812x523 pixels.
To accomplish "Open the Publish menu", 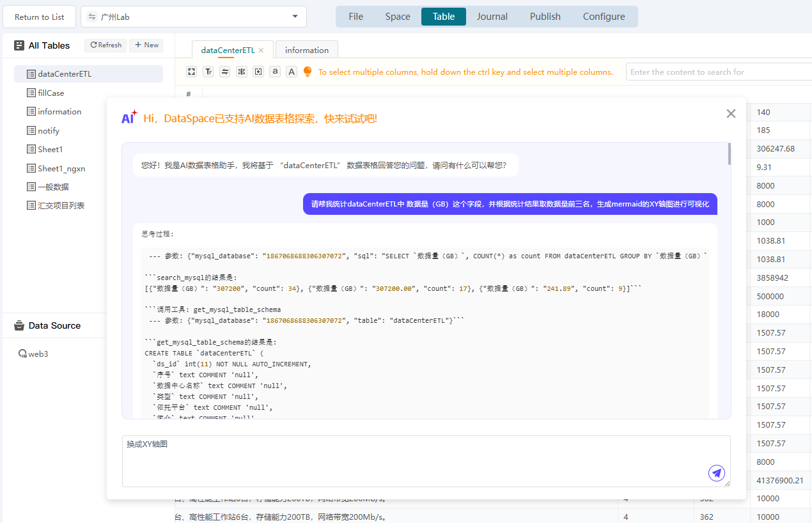I will pyautogui.click(x=545, y=17).
